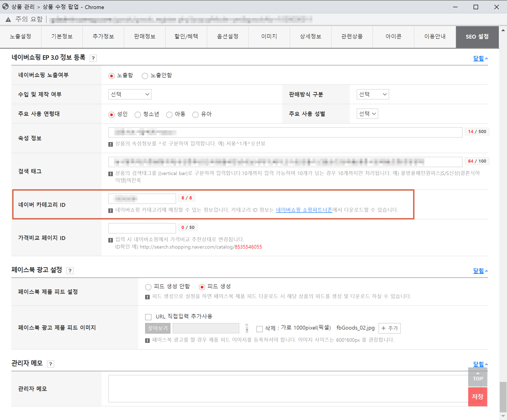Image resolution: width=507 pixels, height=420 pixels.
Task: Click help icon beside 네이버쇼핑 EP 3.0 heading
Action: click(x=93, y=58)
